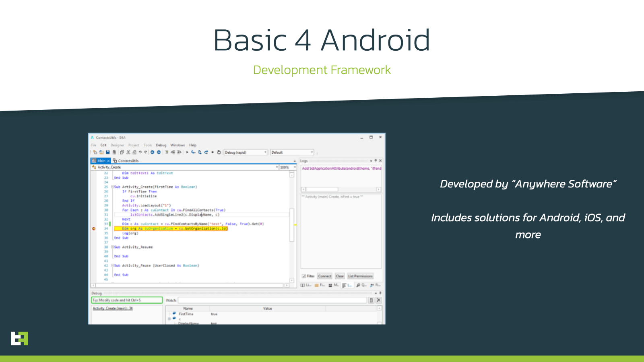This screenshot has width=644, height=362.
Task: Switch to the Quick search bottom tab
Action: pos(361,285)
